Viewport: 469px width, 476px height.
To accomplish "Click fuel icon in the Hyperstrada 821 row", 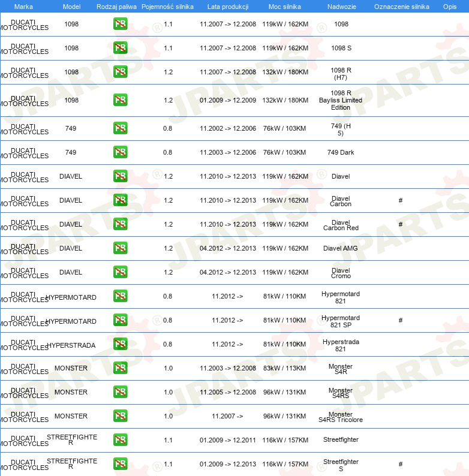I will [x=121, y=344].
